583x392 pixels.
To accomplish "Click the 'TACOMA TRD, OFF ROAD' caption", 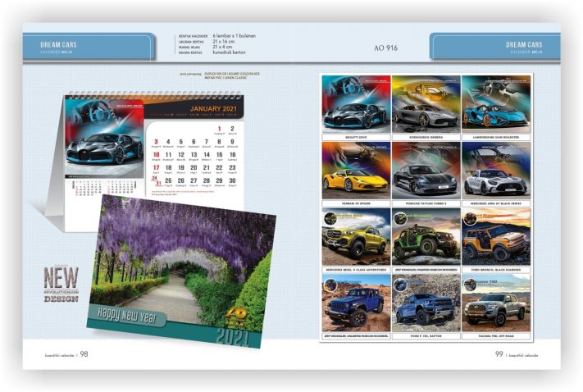I will pyautogui.click(x=495, y=336).
